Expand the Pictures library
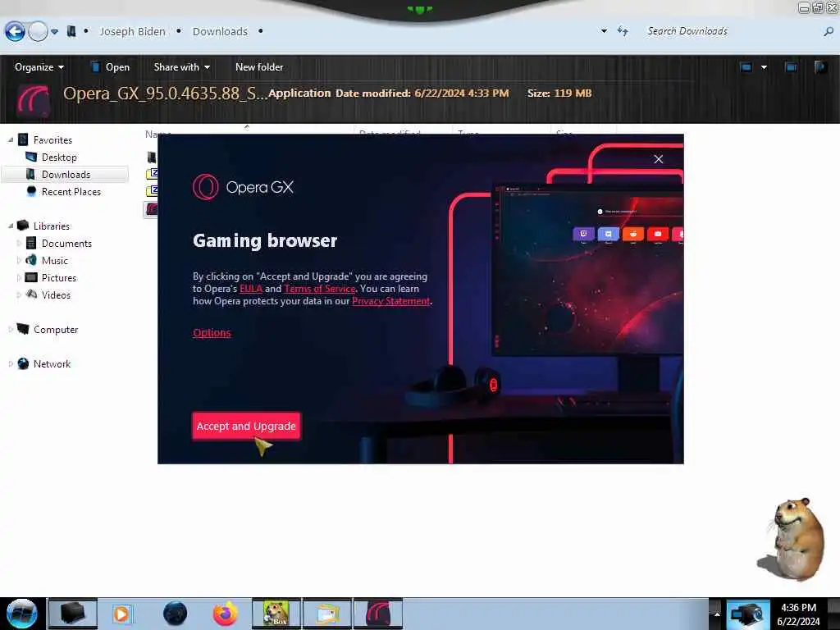The height and width of the screenshot is (630, 840). tap(19, 277)
